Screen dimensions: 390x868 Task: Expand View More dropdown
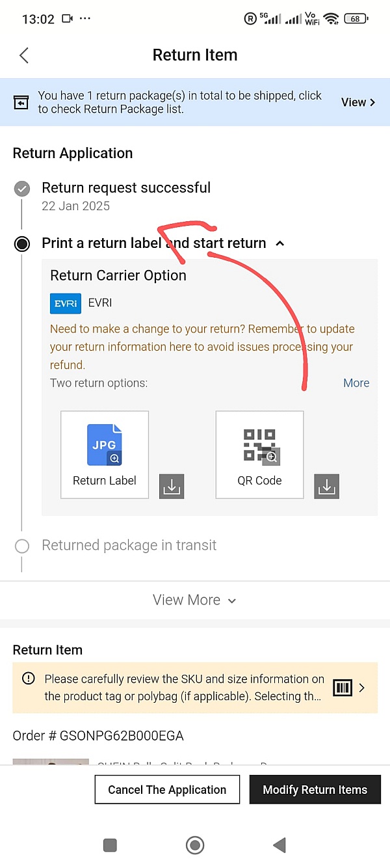(194, 600)
